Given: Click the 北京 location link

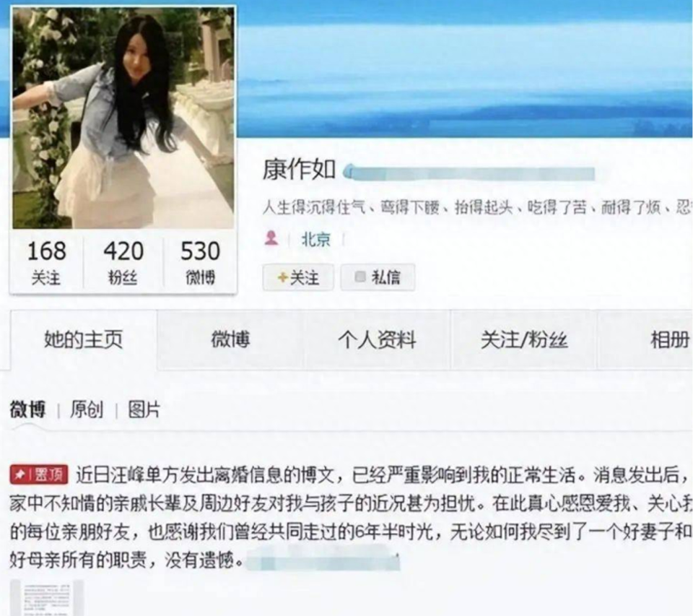Looking at the screenshot, I should [316, 240].
